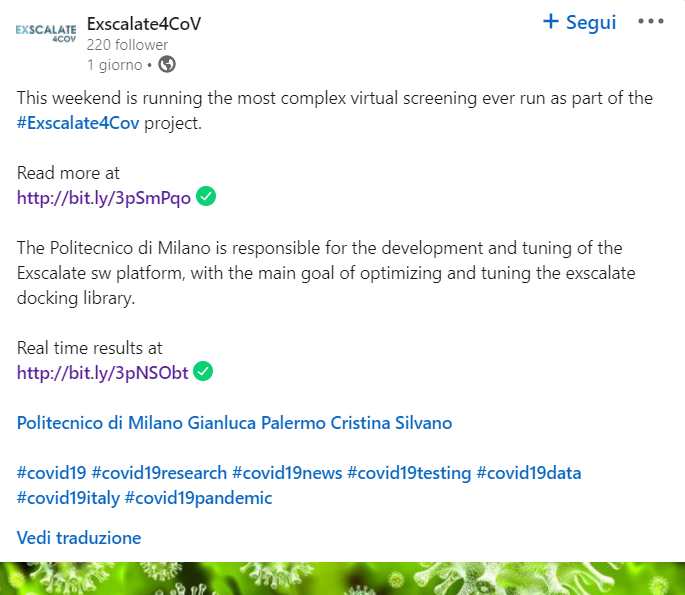Click the #Exscalate4Cov hashtag in the text

click(79, 123)
